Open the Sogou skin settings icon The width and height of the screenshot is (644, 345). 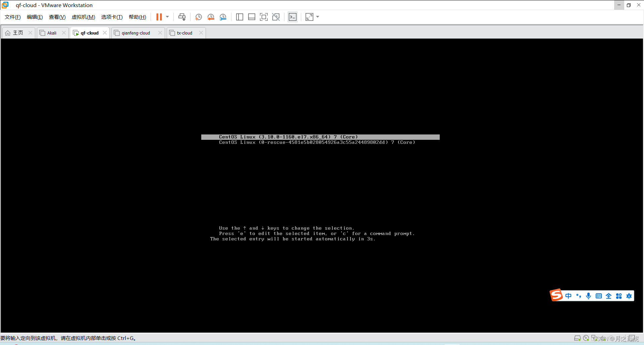tap(629, 296)
